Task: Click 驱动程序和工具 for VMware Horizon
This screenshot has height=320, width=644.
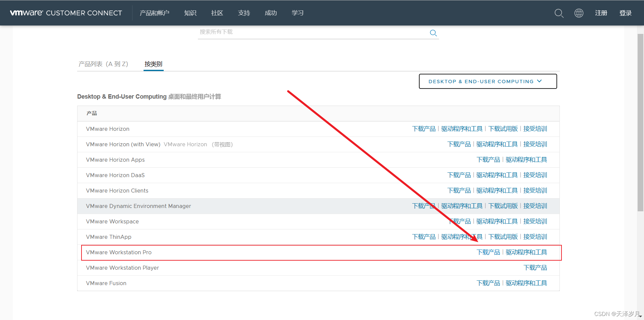Action: pyautogui.click(x=462, y=129)
